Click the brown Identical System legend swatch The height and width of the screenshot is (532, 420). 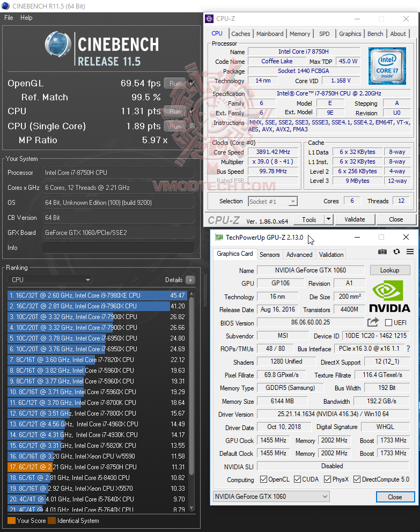pos(51,520)
